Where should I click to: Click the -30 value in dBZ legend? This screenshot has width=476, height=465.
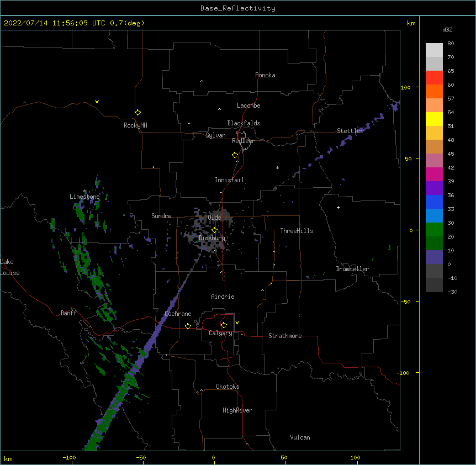pyautogui.click(x=452, y=292)
